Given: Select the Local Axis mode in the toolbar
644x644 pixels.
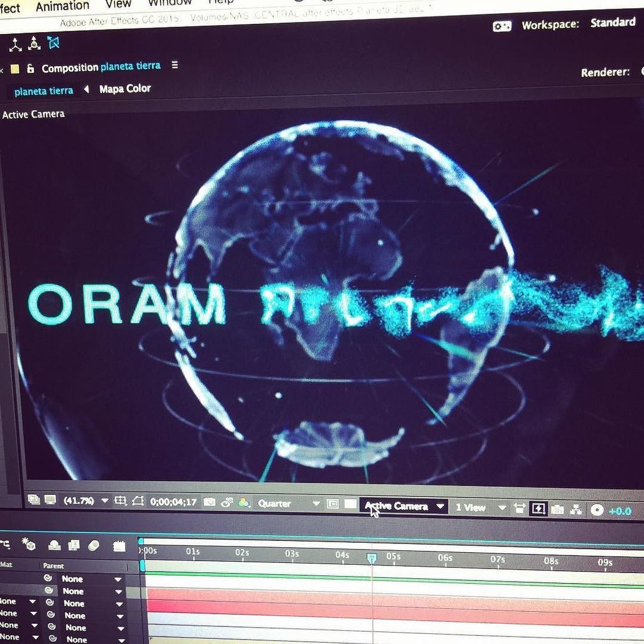Looking at the screenshot, I should (16, 43).
